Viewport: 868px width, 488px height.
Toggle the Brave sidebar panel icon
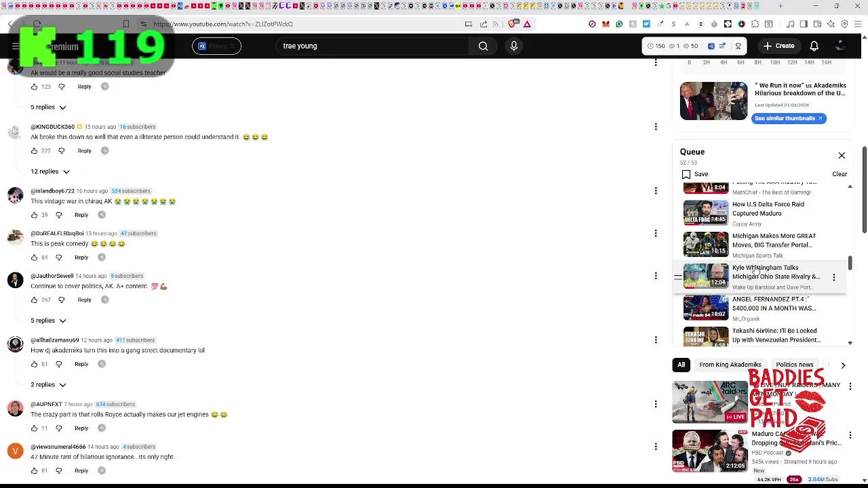coord(804,24)
